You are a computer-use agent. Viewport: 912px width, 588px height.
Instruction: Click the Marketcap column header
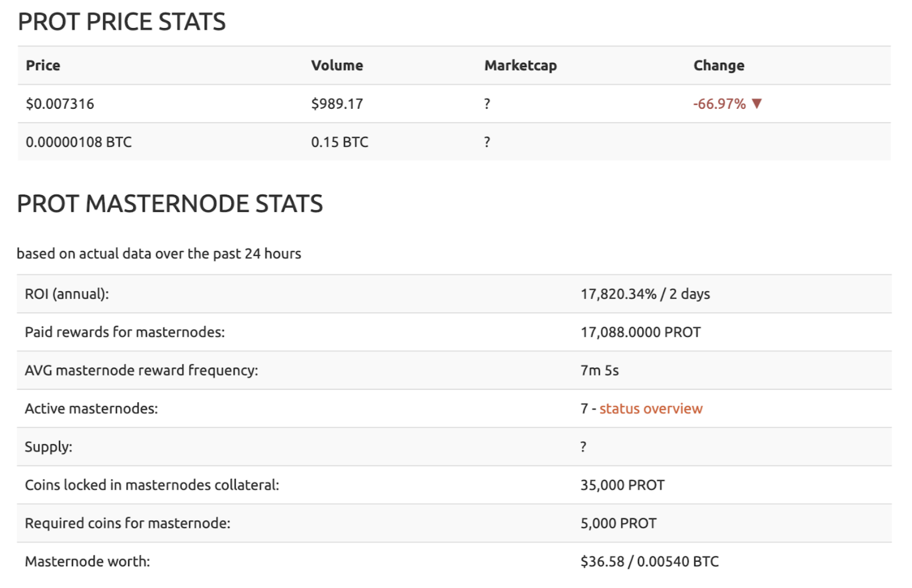pyautogui.click(x=520, y=65)
